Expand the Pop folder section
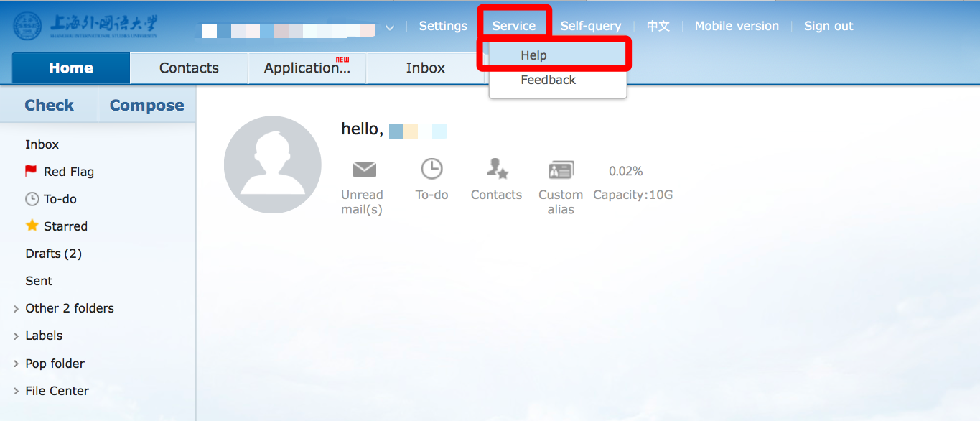980x421 pixels. (16, 364)
